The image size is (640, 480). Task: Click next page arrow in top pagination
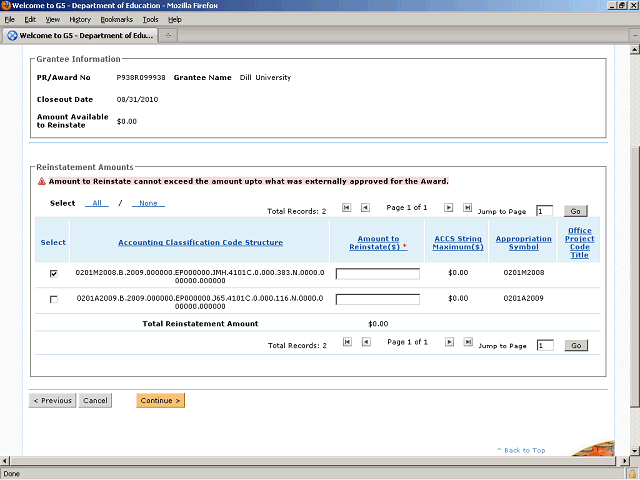click(x=449, y=208)
